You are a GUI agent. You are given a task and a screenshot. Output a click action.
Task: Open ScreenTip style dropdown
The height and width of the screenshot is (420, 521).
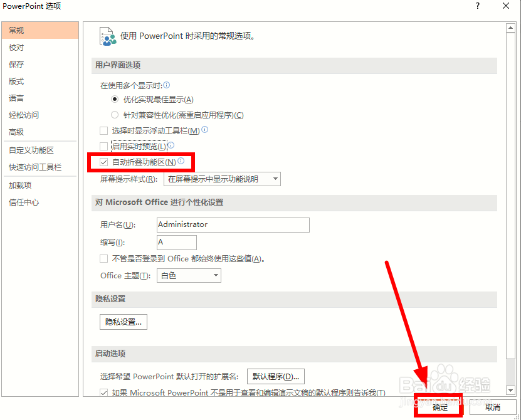pyautogui.click(x=222, y=179)
